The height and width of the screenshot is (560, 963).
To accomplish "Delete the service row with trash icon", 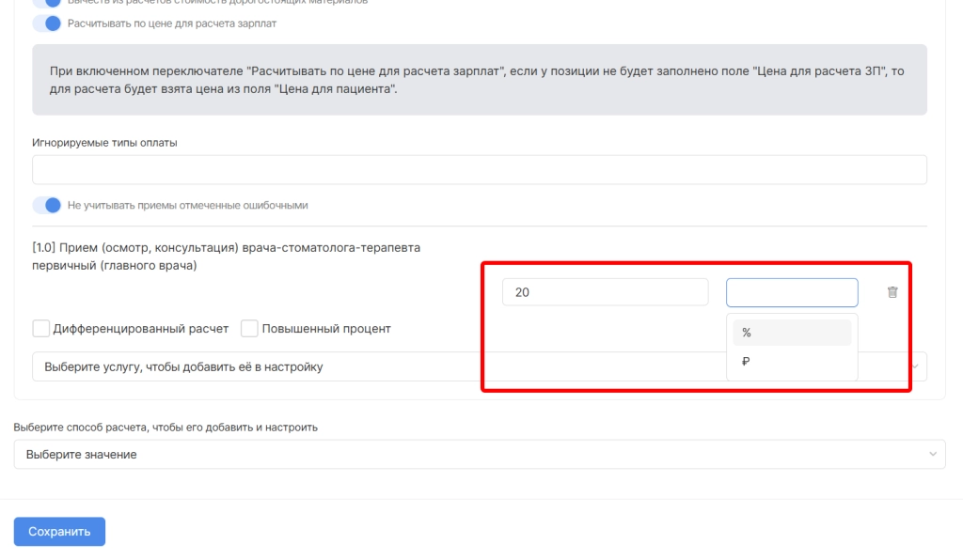I will click(x=892, y=292).
